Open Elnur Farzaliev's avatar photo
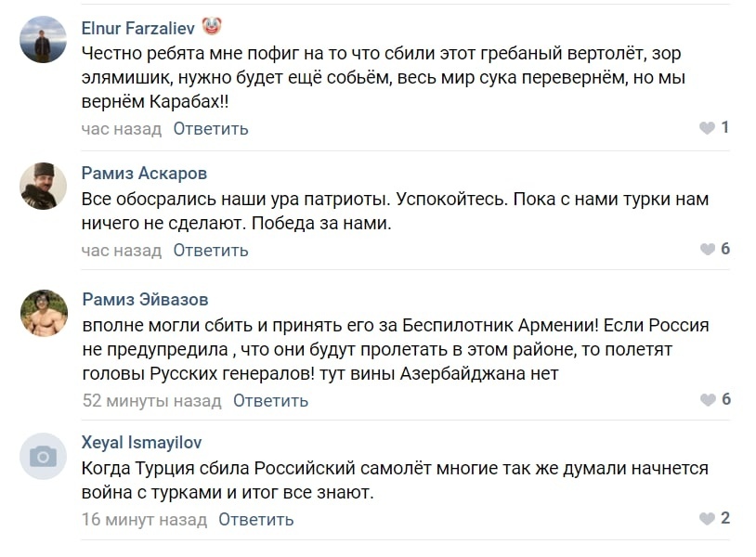 coord(43,40)
